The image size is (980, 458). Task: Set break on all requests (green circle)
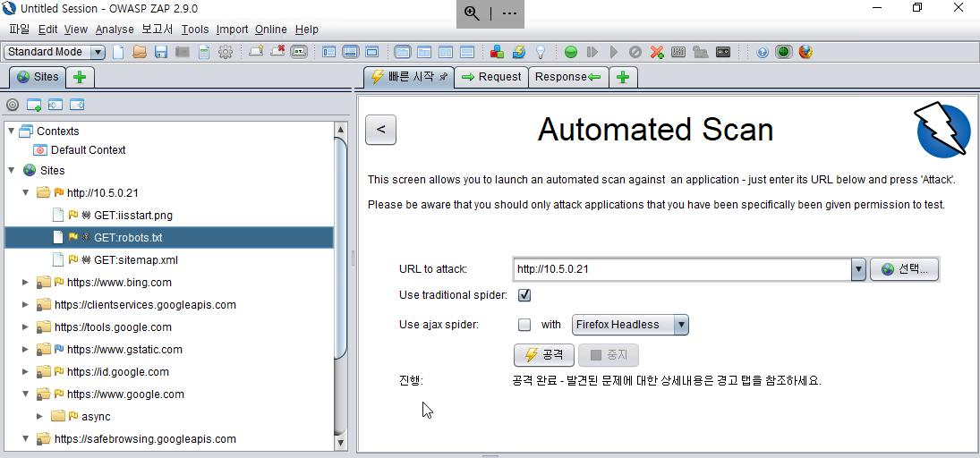point(571,53)
